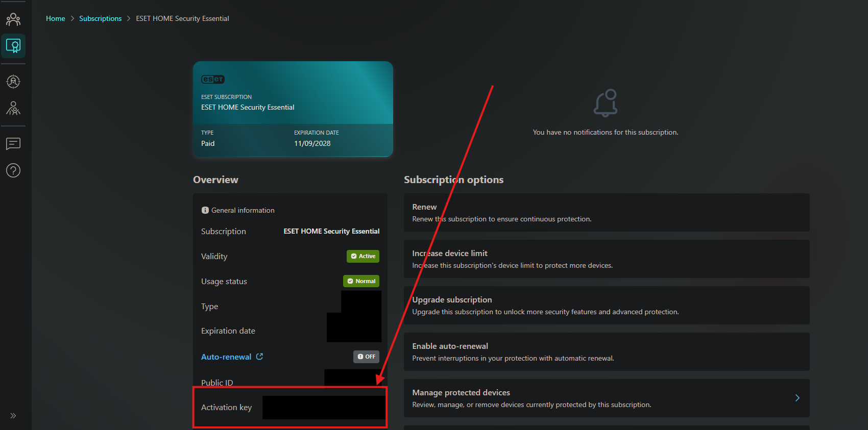Screen dimensions: 868x430
Task: Open Manage protected devices chevron arrow
Action: pos(797,398)
